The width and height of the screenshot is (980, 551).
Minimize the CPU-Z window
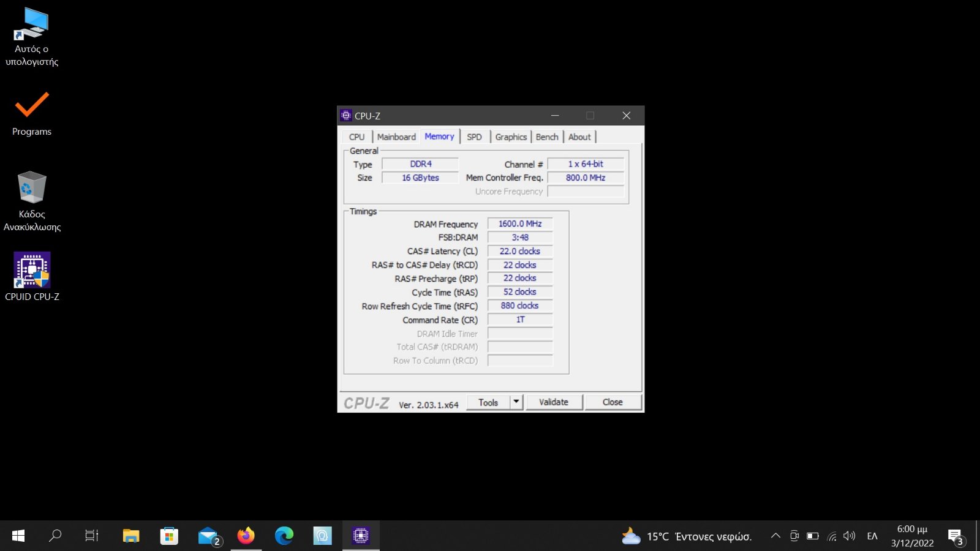(x=555, y=116)
